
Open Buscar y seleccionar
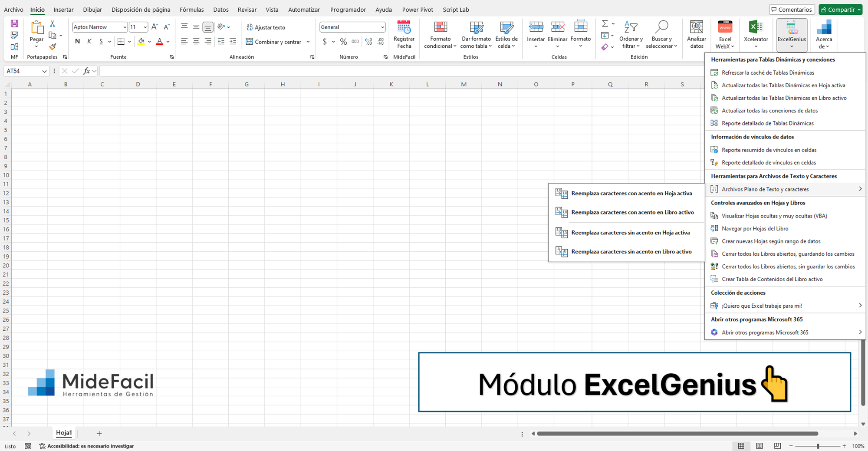point(661,35)
